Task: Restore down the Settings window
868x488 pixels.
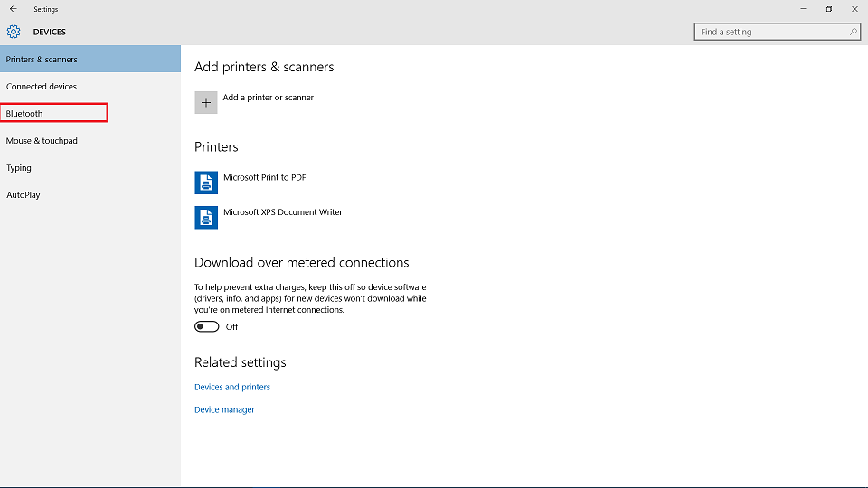Action: tap(829, 9)
